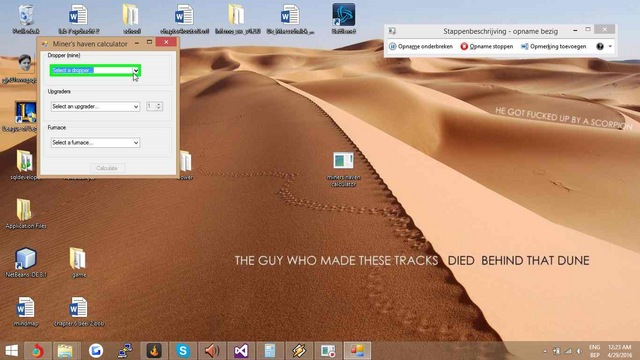
Task: Click the greyed Calculate button
Action: tap(107, 168)
